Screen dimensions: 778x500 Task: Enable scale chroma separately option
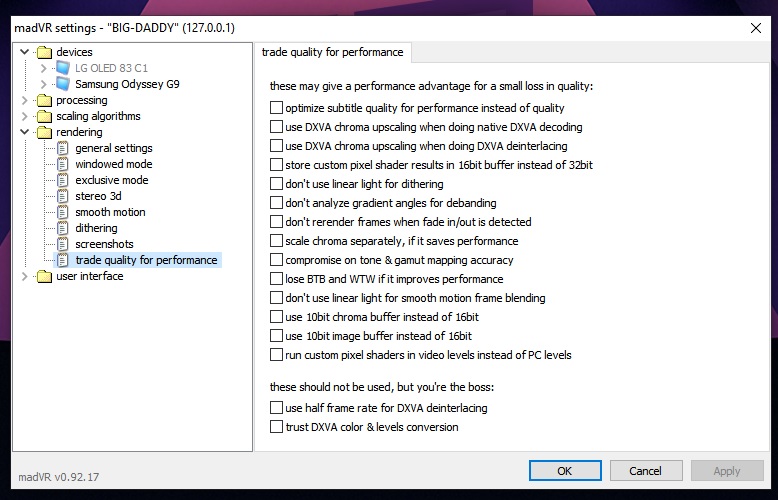click(x=276, y=241)
